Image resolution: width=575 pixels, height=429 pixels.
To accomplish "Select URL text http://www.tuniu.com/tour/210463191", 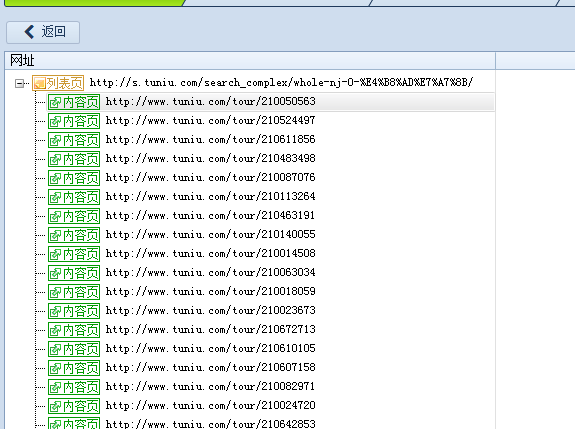I will (x=210, y=216).
